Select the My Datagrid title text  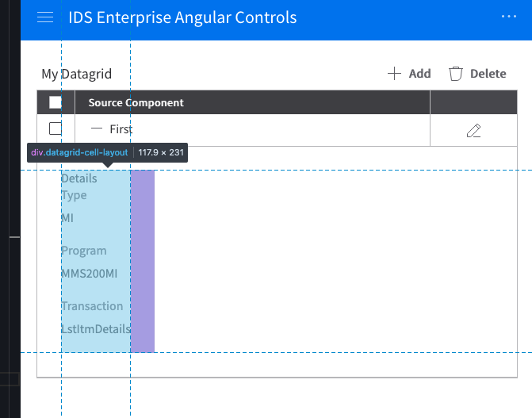click(x=76, y=74)
